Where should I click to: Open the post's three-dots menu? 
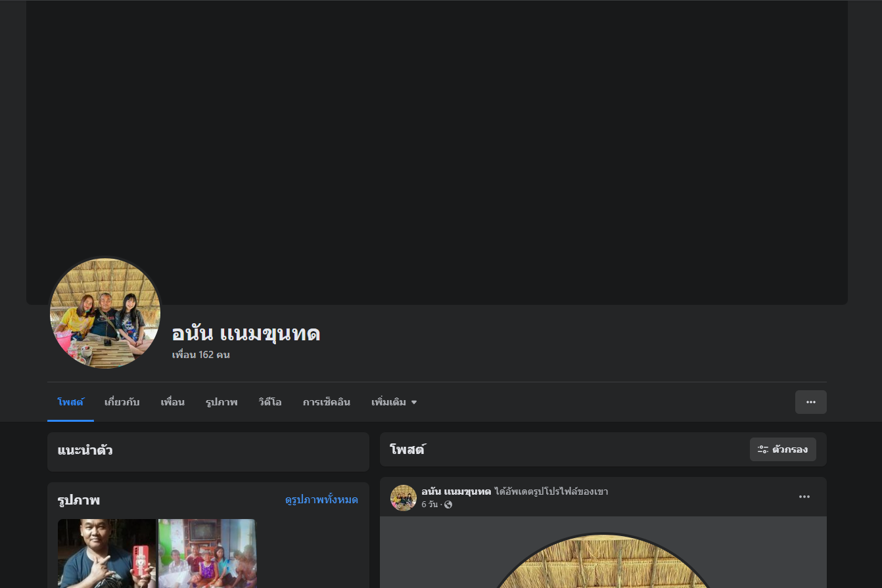pos(804,497)
